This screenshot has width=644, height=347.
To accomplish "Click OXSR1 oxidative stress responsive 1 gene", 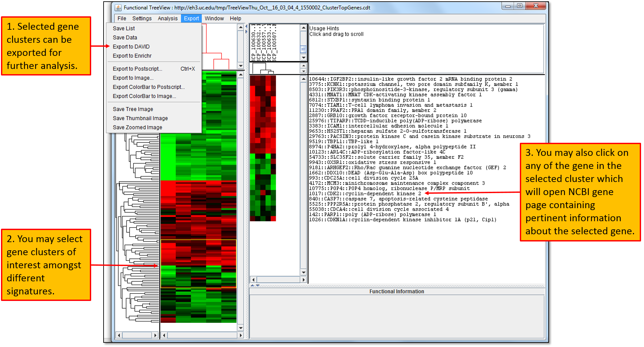I will click(x=372, y=162).
